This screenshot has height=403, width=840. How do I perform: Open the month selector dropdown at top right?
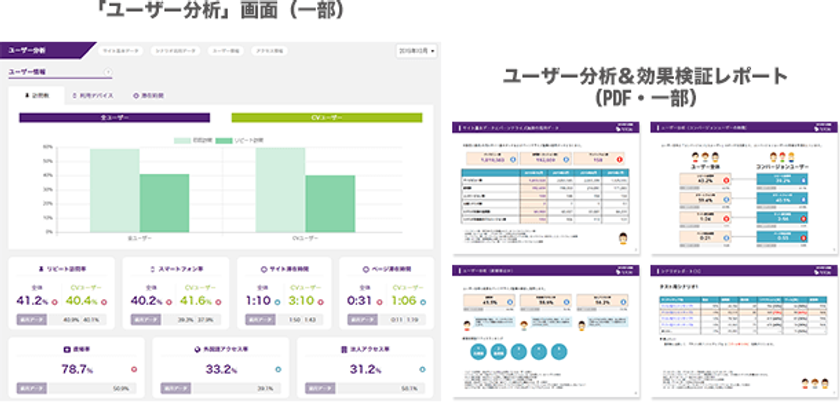click(x=416, y=51)
